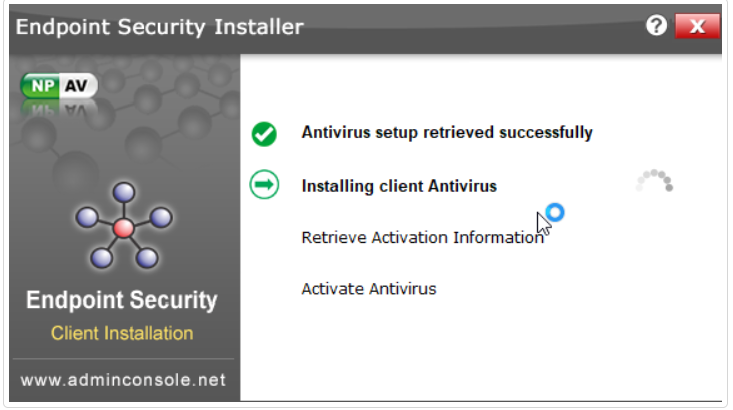Click the blue busy cursor circle
This screenshot has height=410, width=733.
click(555, 212)
